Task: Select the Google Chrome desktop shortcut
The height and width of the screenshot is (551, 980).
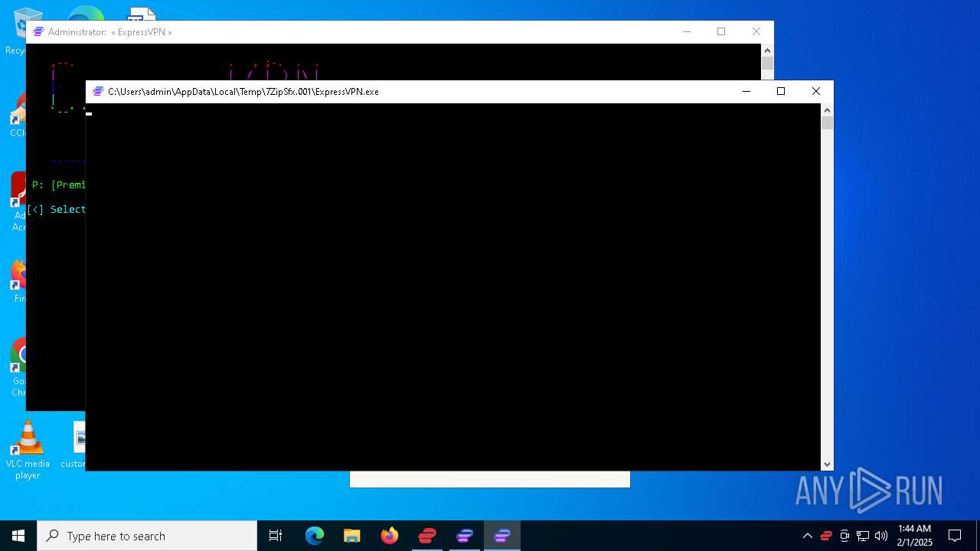Action: click(x=18, y=367)
